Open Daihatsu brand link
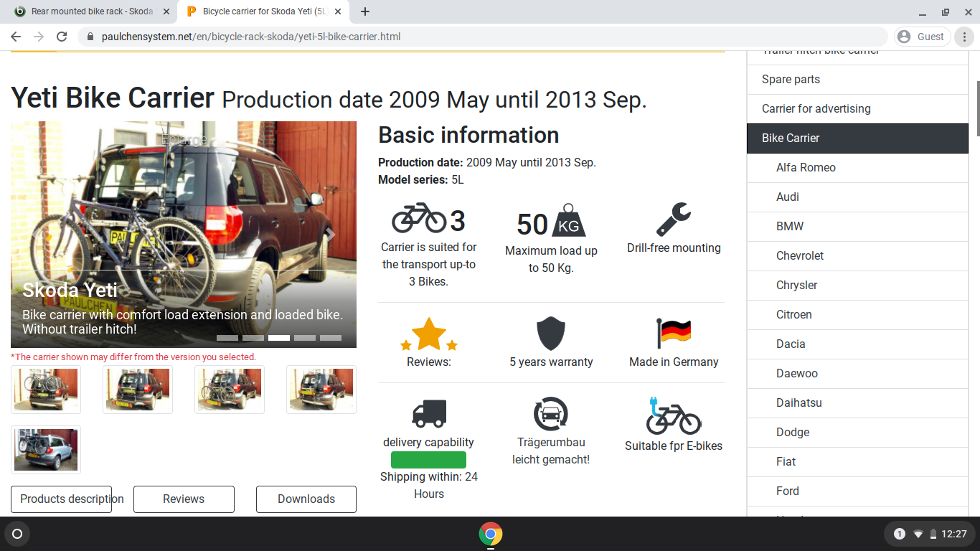The width and height of the screenshot is (980, 551). (x=857, y=403)
